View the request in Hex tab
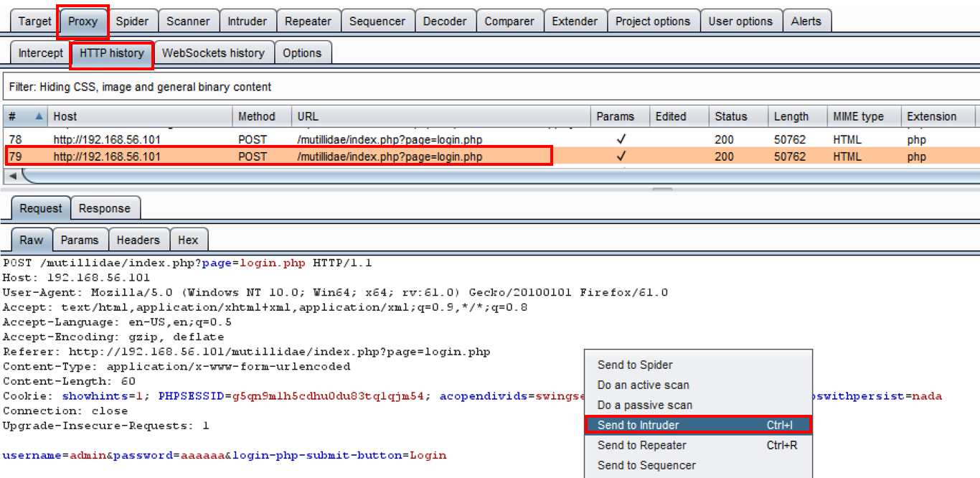 (x=189, y=240)
